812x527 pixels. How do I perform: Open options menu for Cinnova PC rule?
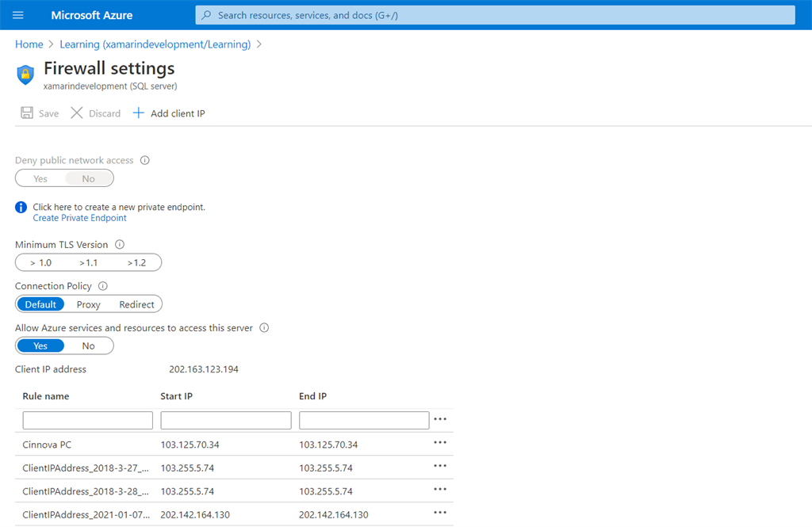pos(440,443)
